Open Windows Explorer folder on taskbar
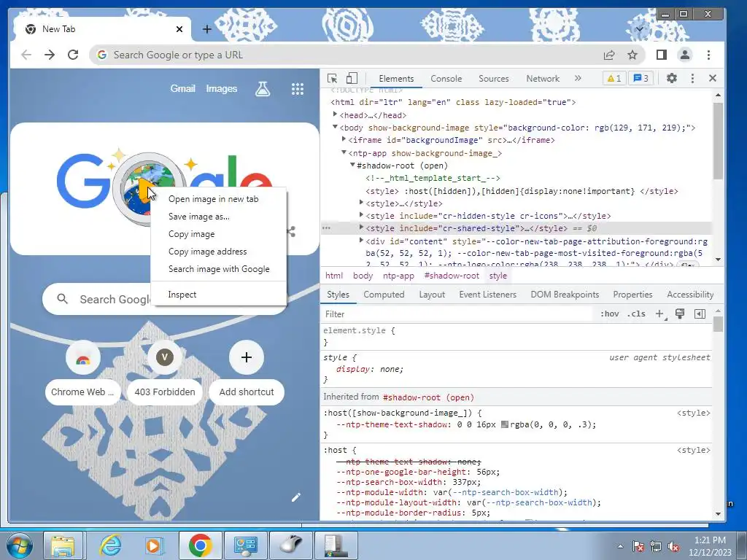Image resolution: width=747 pixels, height=560 pixels. [x=63, y=545]
